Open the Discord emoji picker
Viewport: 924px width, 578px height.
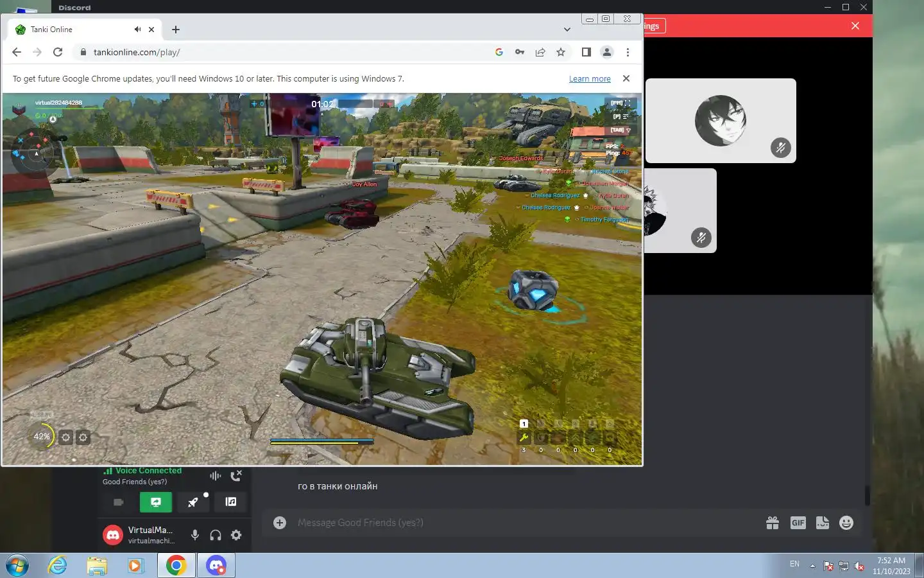coord(846,523)
